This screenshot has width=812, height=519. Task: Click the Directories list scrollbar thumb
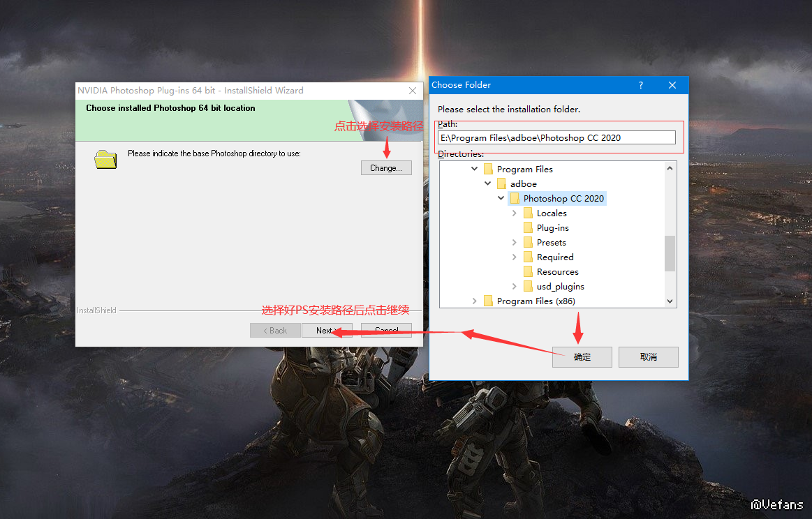[x=670, y=253]
